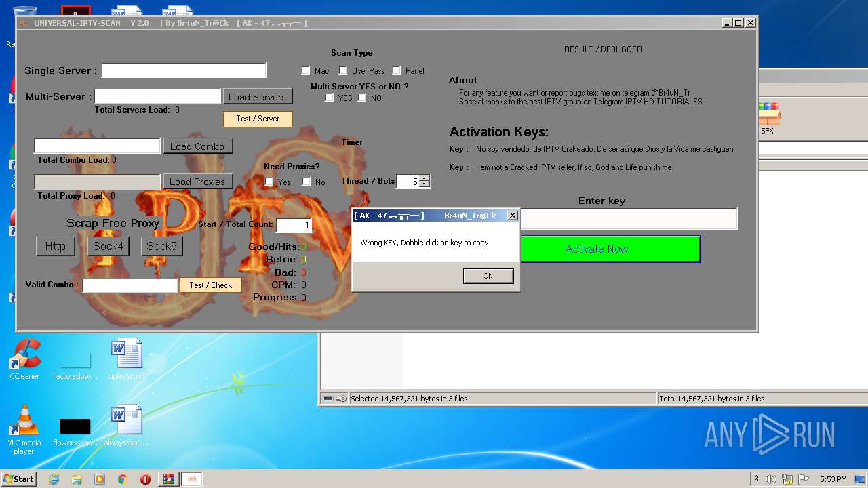This screenshot has width=868, height=488.
Task: Increase Thread / Bots value
Action: tap(425, 178)
